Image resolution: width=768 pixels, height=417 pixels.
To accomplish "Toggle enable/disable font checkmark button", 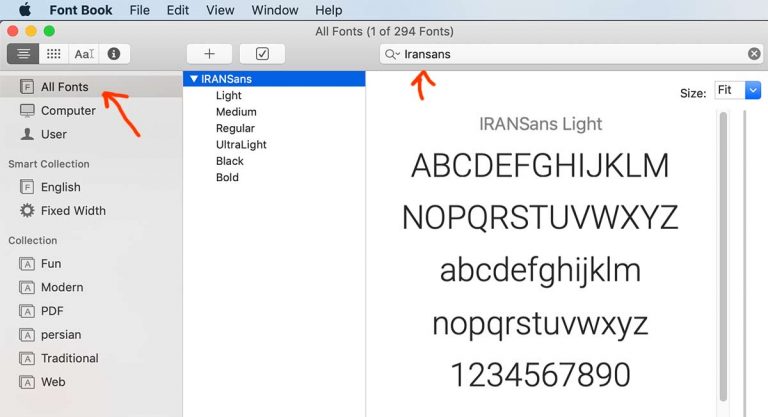I will pyautogui.click(x=262, y=54).
